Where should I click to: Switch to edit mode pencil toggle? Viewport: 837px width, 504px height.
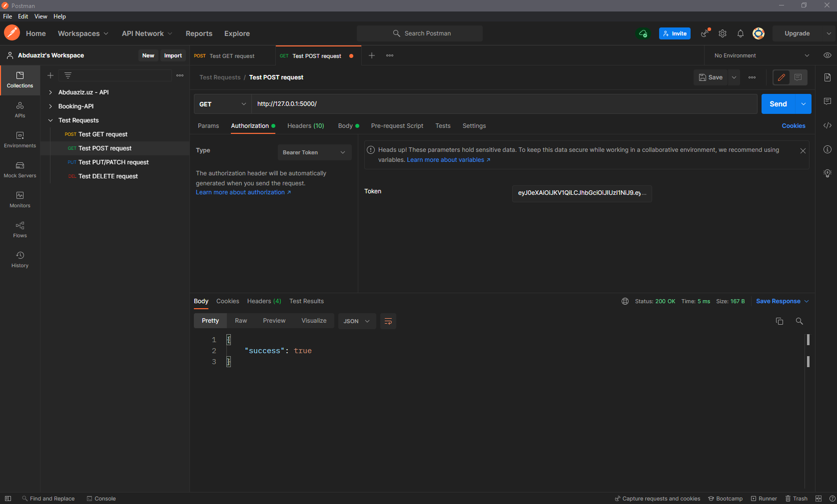[782, 77]
